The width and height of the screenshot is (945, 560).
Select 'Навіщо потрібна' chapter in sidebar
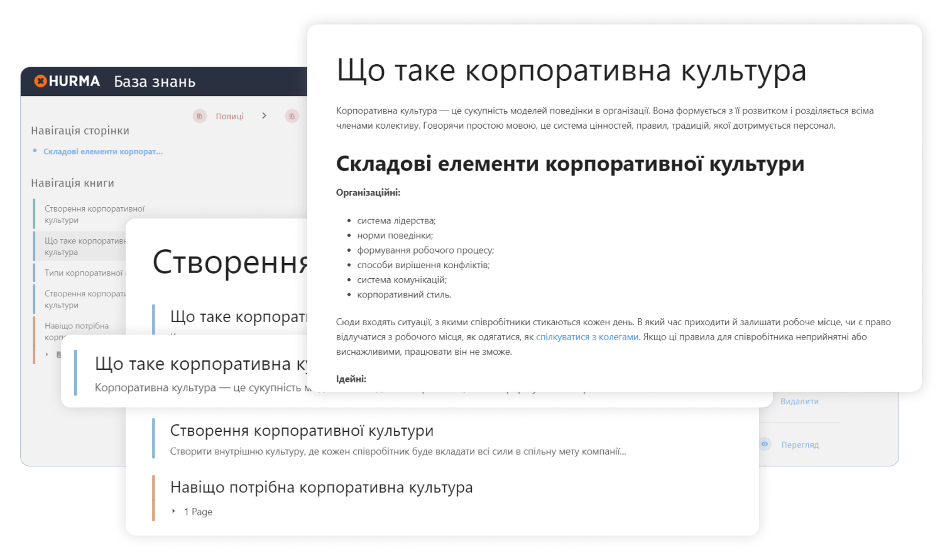pyautogui.click(x=76, y=326)
